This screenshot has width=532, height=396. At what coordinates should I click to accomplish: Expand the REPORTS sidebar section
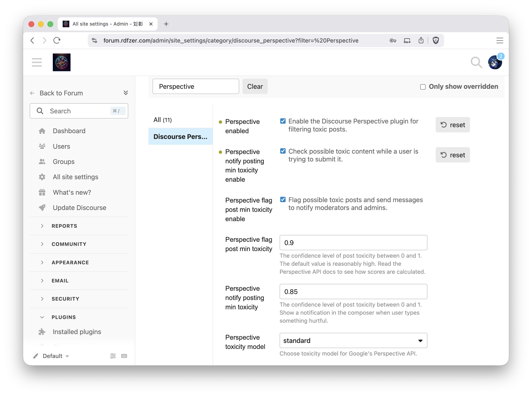coord(64,226)
